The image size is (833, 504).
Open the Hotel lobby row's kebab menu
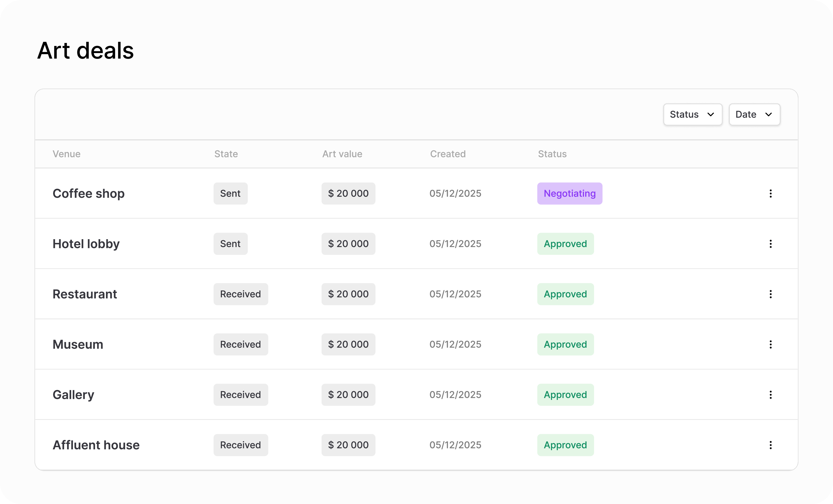[x=770, y=244]
